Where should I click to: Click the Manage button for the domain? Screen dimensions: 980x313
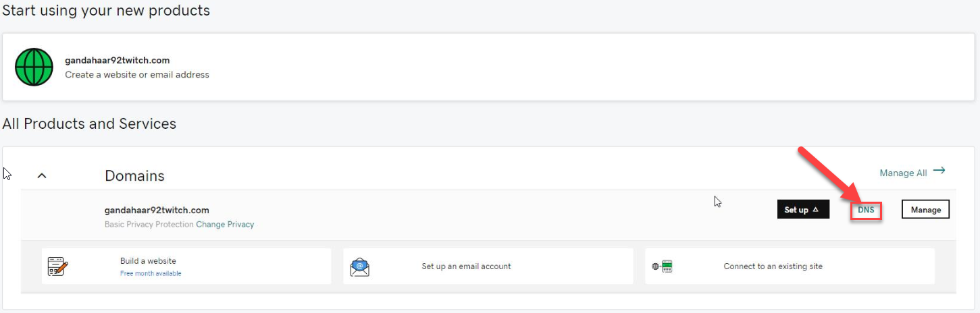pyautogui.click(x=925, y=210)
